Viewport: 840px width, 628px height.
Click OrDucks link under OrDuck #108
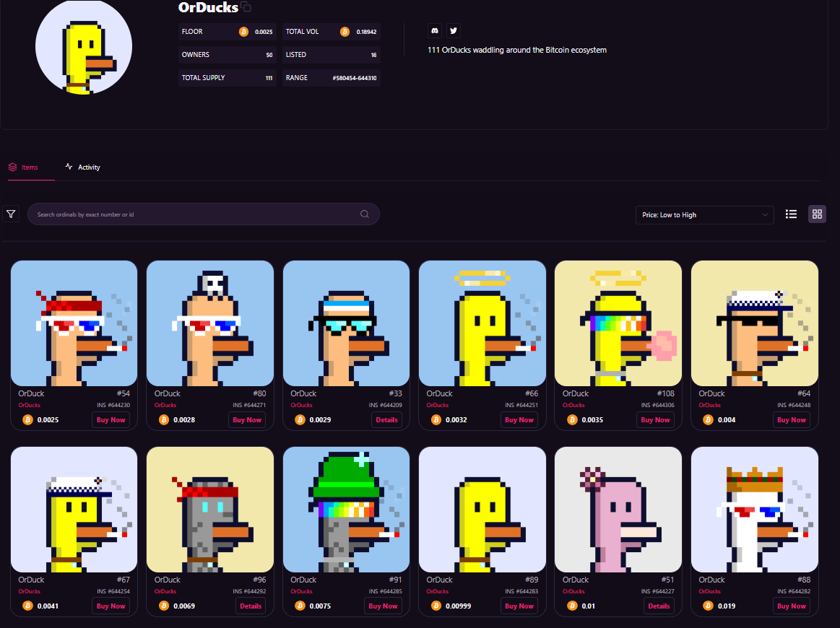point(573,405)
